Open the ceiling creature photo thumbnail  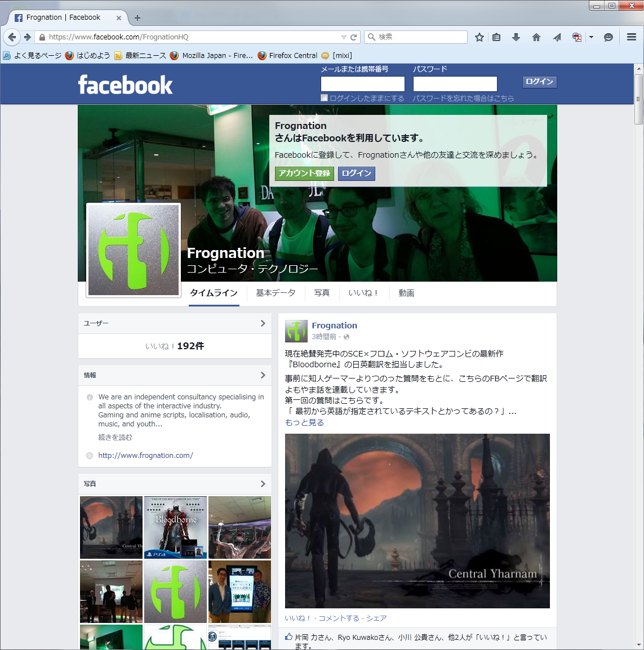click(x=239, y=527)
